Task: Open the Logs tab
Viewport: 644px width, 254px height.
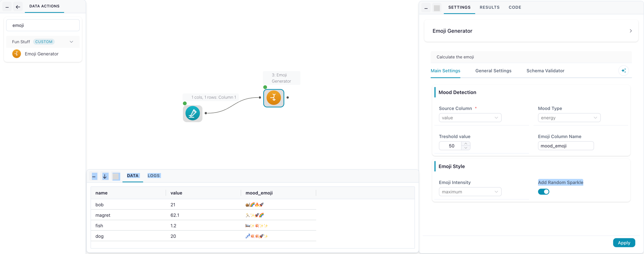Action: pyautogui.click(x=154, y=176)
